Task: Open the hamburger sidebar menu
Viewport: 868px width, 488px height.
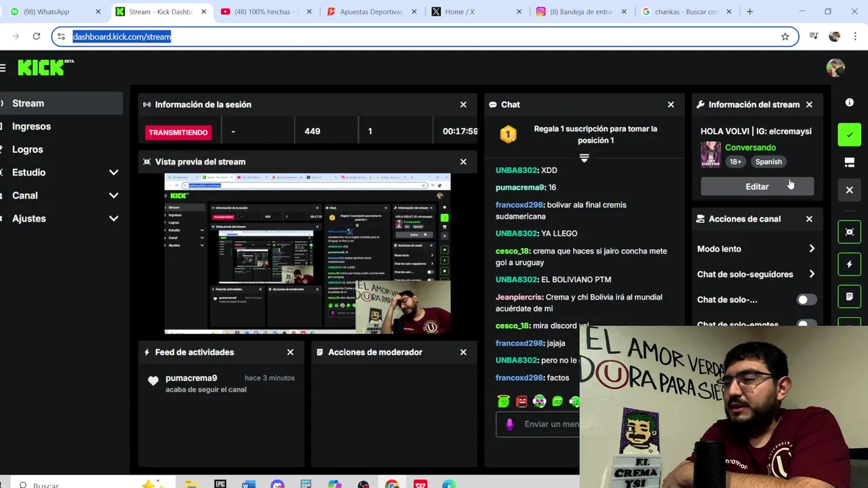Action: coord(3,67)
